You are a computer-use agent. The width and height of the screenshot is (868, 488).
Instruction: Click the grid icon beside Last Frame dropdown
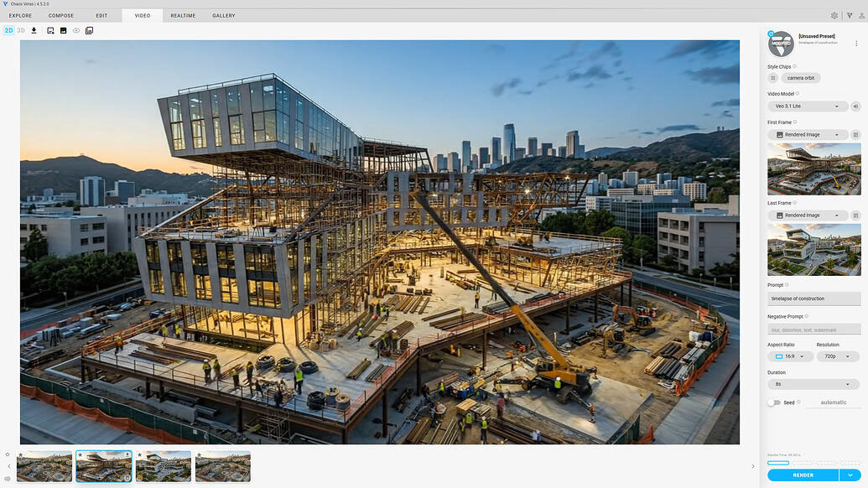coord(855,215)
